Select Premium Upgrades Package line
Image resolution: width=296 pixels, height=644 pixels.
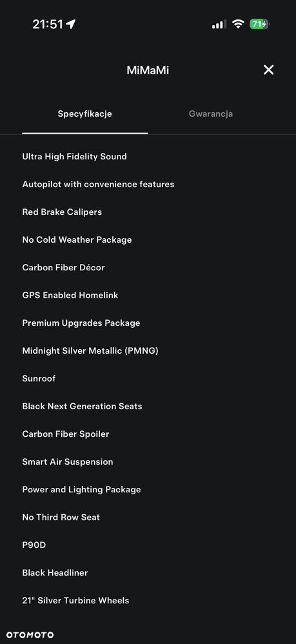tap(81, 323)
